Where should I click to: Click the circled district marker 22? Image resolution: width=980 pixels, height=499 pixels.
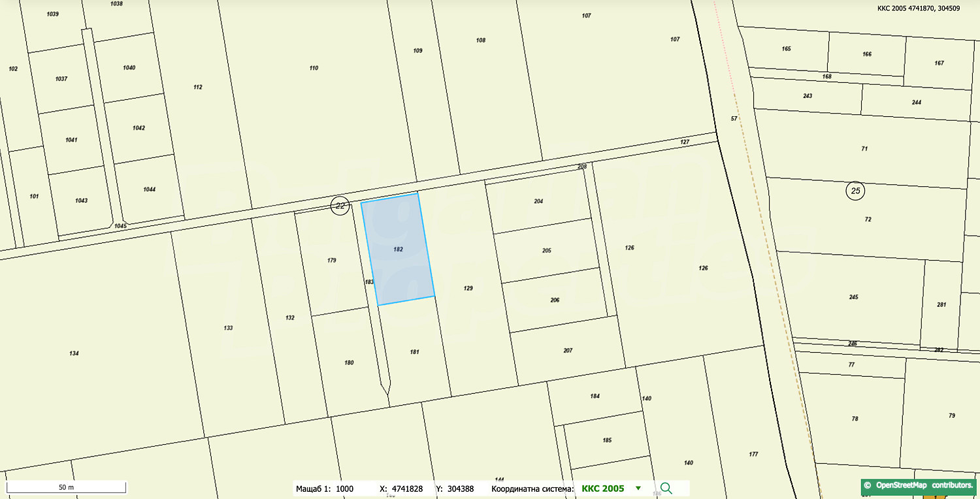pyautogui.click(x=340, y=205)
